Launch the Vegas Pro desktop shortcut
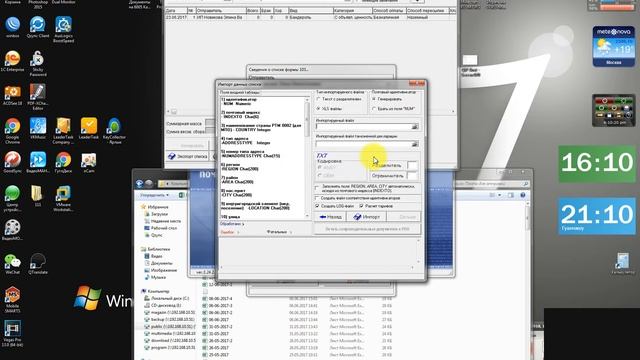This screenshot has height=360, width=640. [x=12, y=333]
